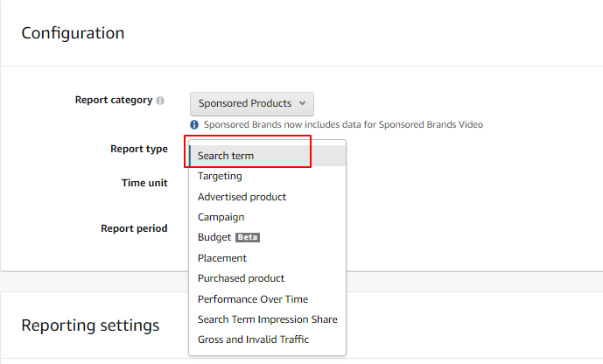
Task: Click the Reporting settings heading
Action: (90, 325)
